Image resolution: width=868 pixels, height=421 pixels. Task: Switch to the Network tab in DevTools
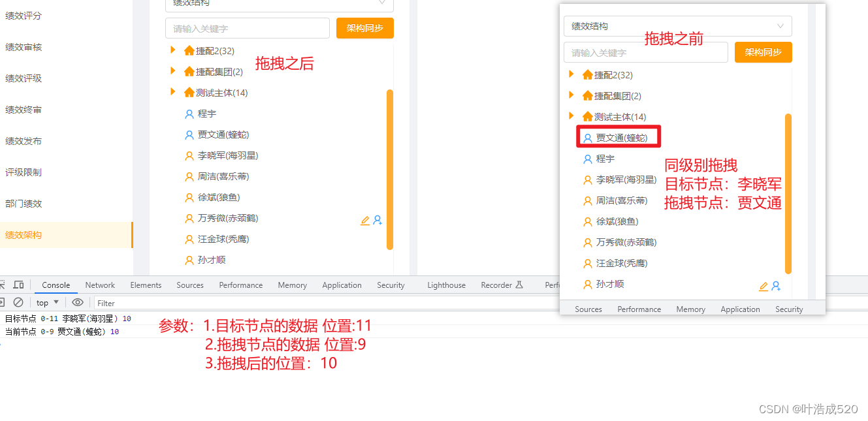tap(99, 285)
